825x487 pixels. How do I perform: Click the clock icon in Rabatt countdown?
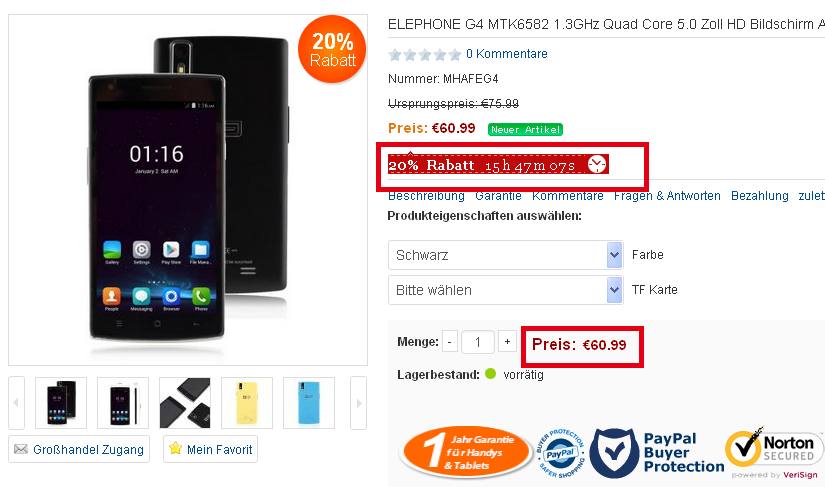tap(597, 164)
